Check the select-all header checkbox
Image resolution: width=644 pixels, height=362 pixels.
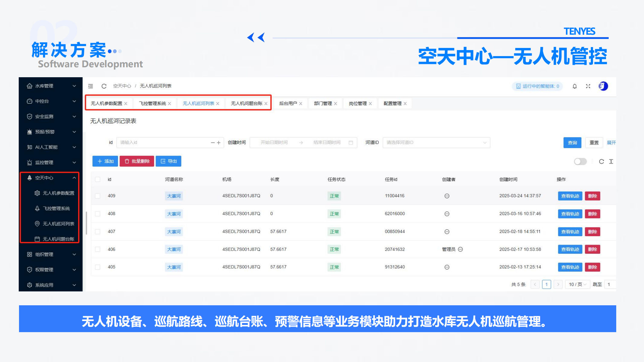(x=98, y=179)
